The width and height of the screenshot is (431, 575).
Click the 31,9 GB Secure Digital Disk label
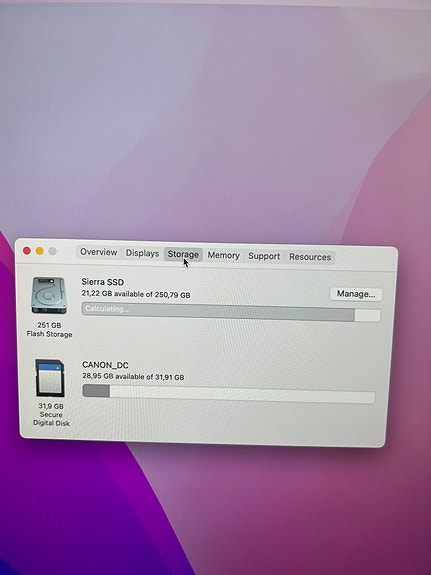point(51,414)
